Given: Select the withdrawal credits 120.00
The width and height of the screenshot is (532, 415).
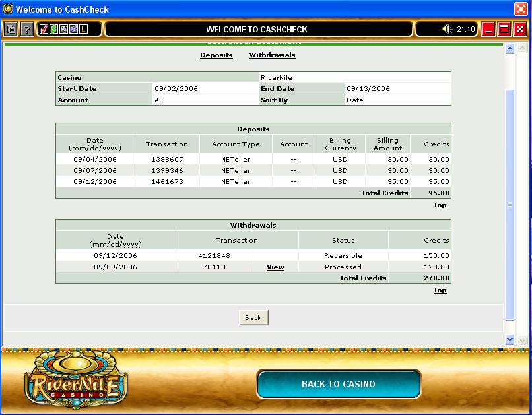Looking at the screenshot, I should pos(436,267).
